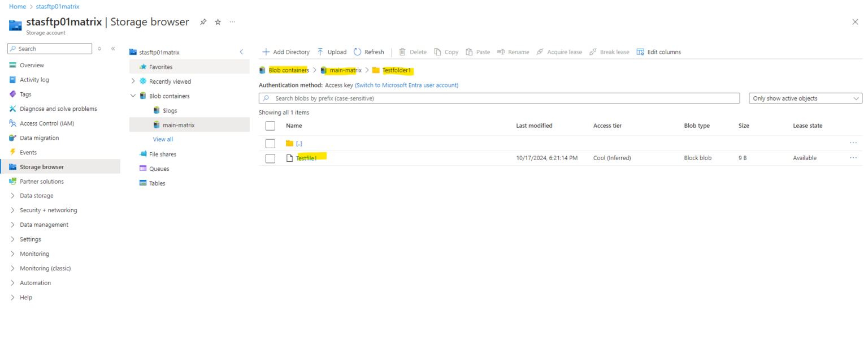The width and height of the screenshot is (868, 344).
Task: Add stasftp01matrix to favorites via the star
Action: click(217, 21)
